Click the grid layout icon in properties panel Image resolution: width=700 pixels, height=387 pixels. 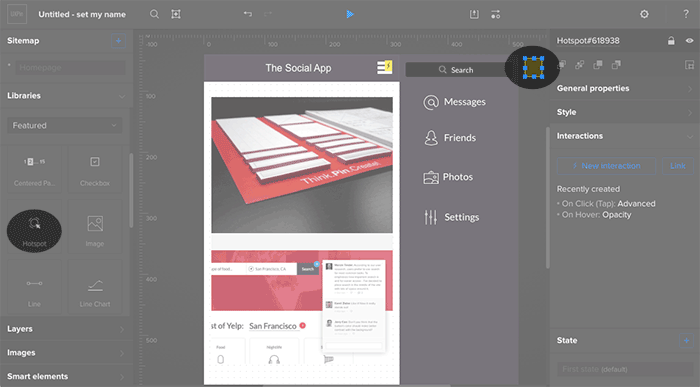point(689,65)
